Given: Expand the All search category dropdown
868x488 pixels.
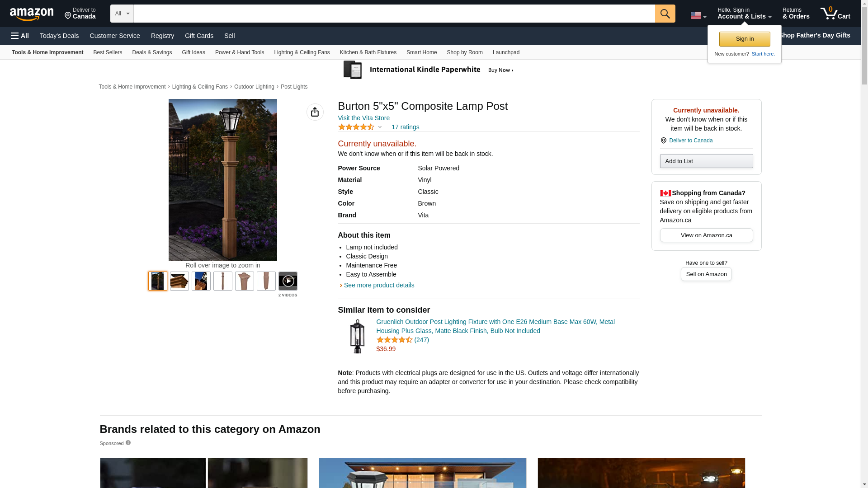Looking at the screenshot, I should coord(122,14).
